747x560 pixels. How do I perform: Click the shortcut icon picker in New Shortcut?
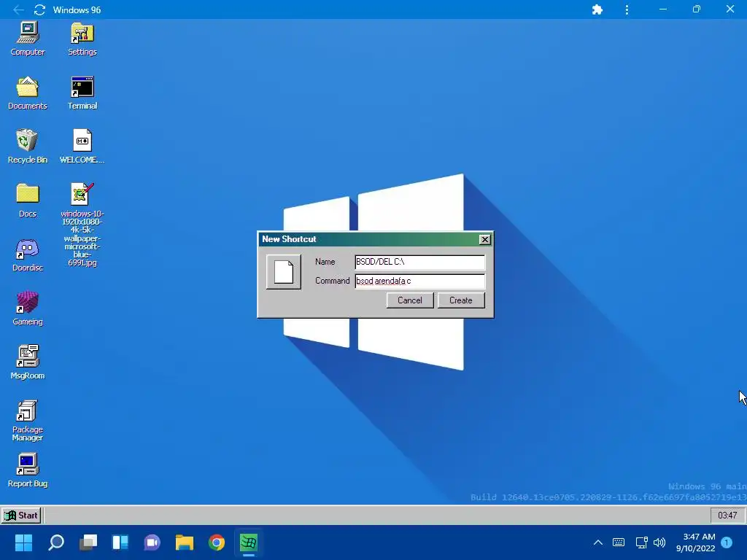coord(284,272)
